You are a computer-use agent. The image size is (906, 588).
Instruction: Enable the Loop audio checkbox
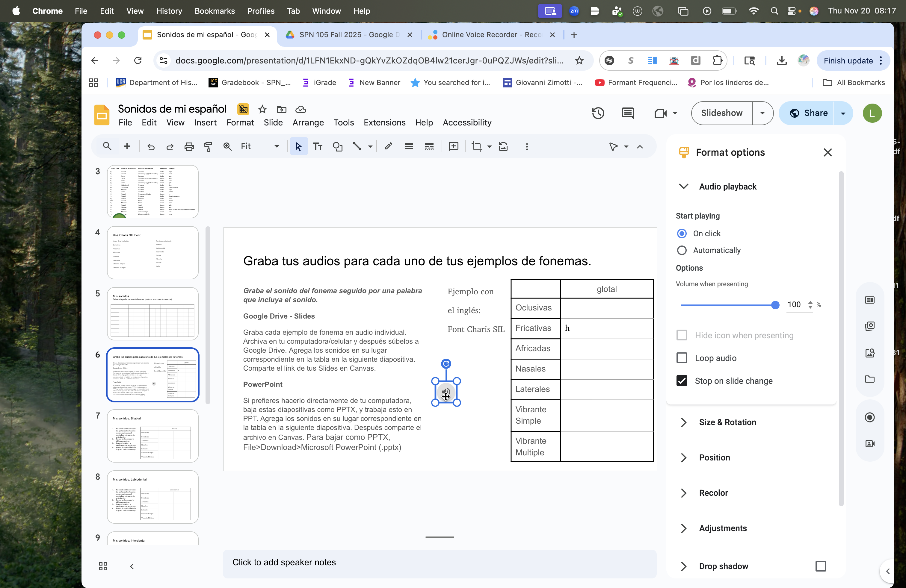coord(682,358)
